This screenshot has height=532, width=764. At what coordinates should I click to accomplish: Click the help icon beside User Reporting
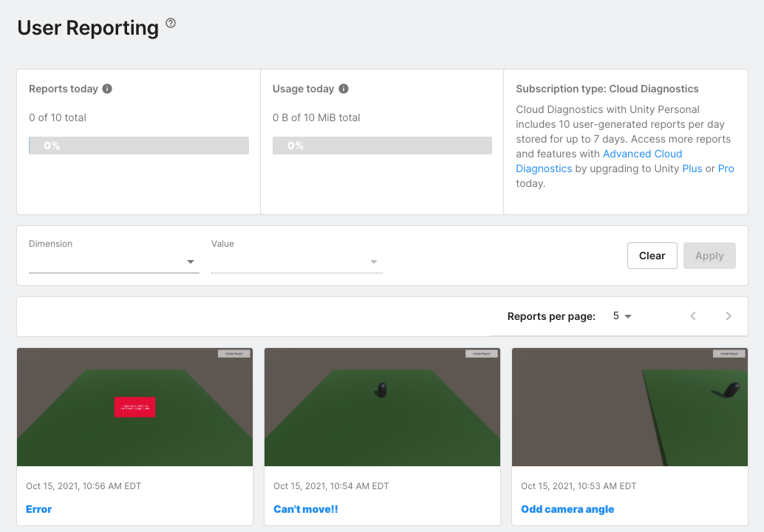coord(171,24)
